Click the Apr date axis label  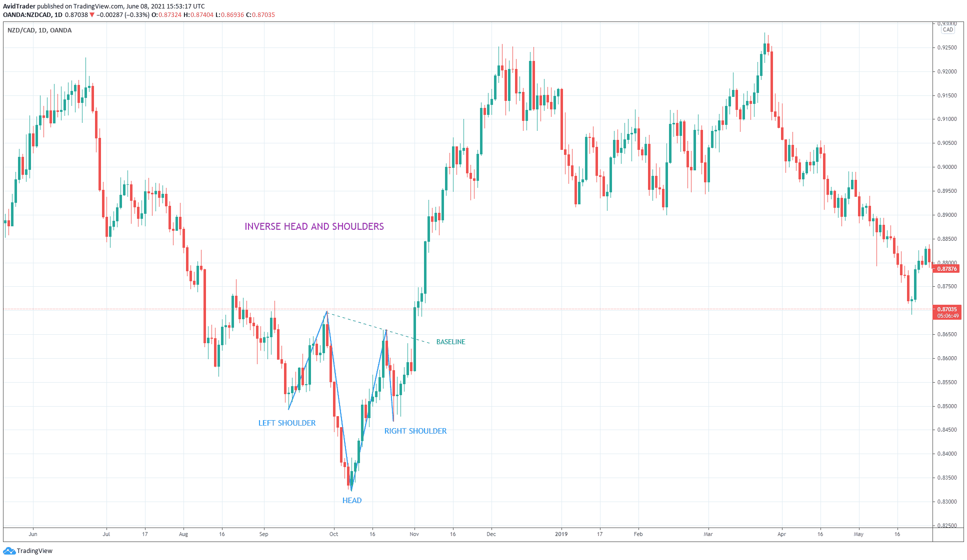pyautogui.click(x=782, y=534)
